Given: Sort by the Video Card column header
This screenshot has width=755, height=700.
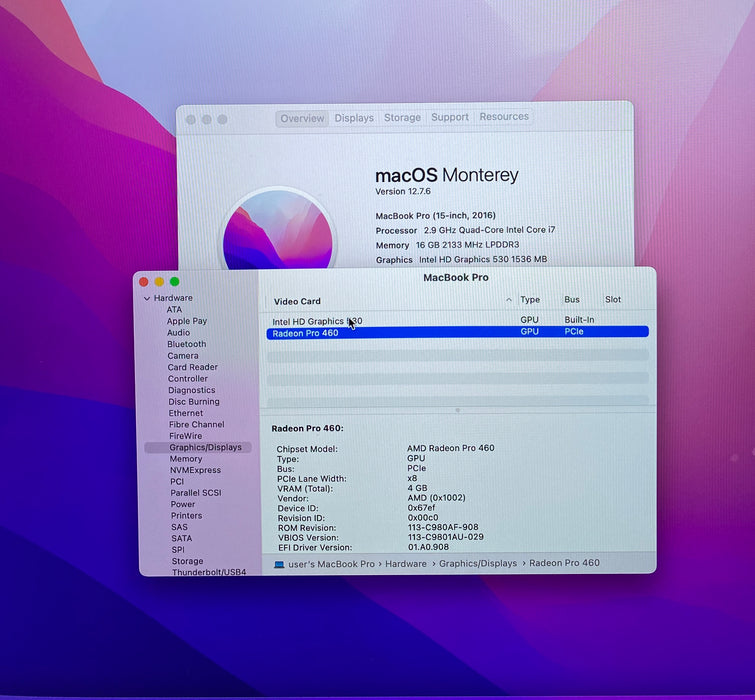Looking at the screenshot, I should tap(297, 301).
